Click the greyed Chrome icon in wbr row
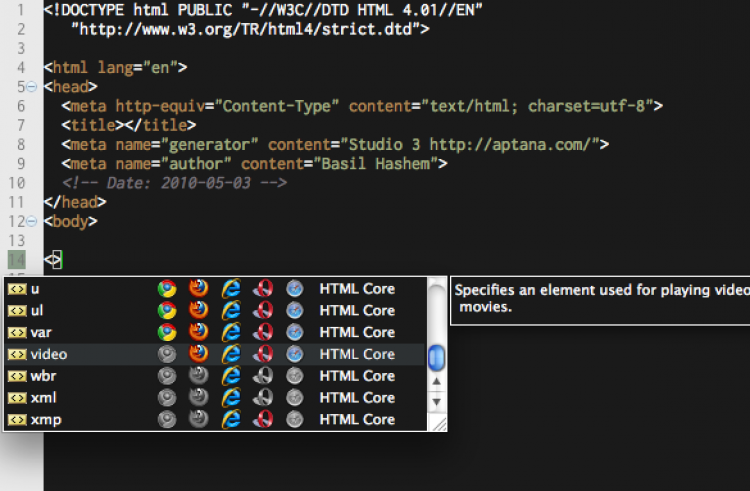 tap(167, 376)
